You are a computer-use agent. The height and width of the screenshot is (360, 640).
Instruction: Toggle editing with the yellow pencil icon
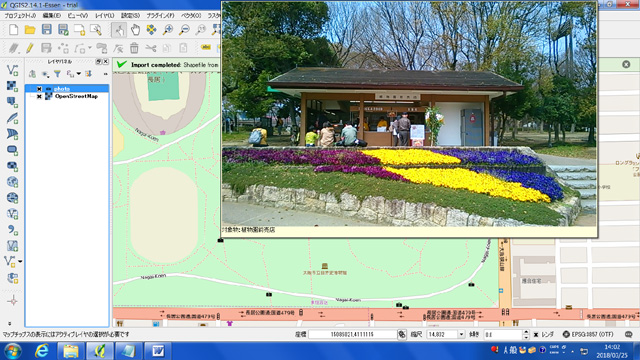[29, 48]
